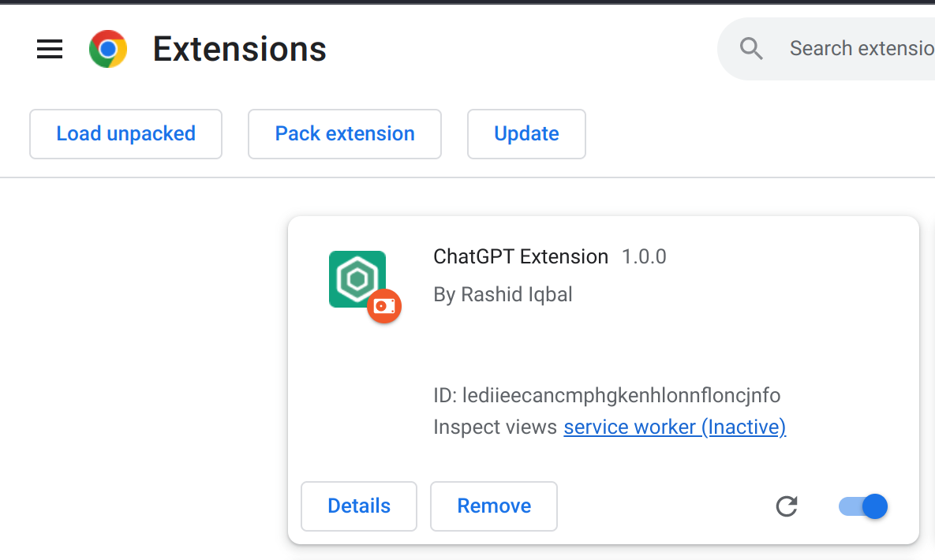Click the Load unpacked button

[125, 134]
